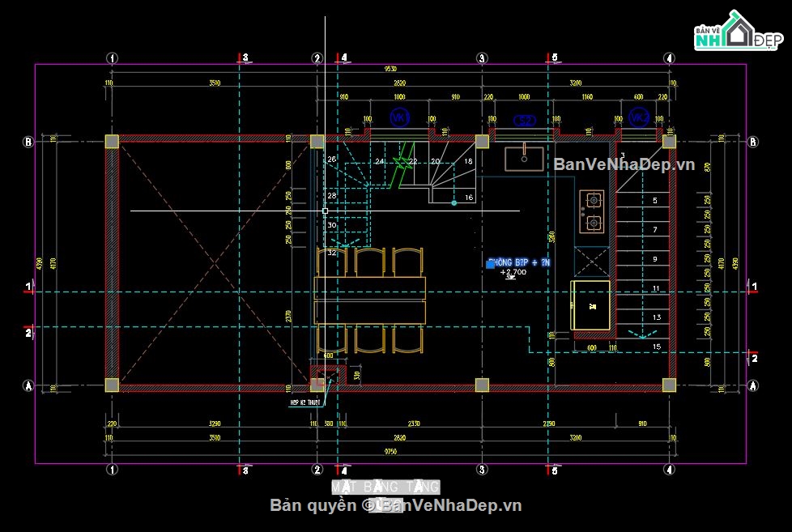
Task: Click the blue grip on room label
Action: tap(491, 263)
